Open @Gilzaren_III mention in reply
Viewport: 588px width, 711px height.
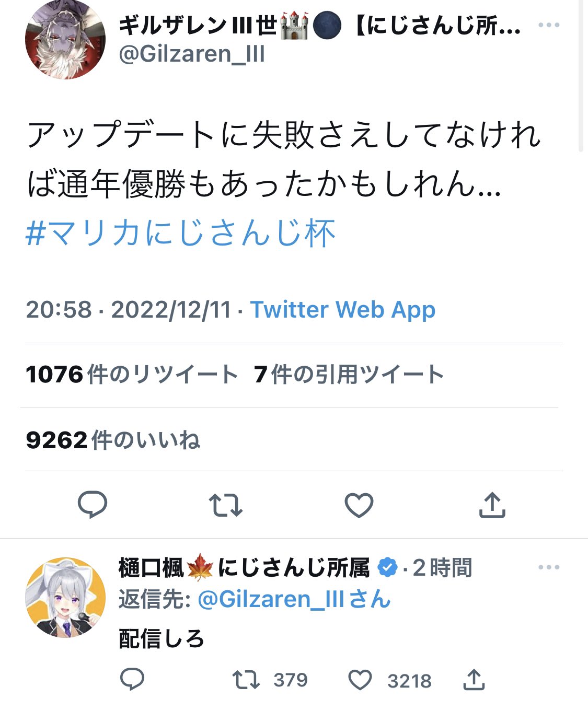tap(294, 599)
